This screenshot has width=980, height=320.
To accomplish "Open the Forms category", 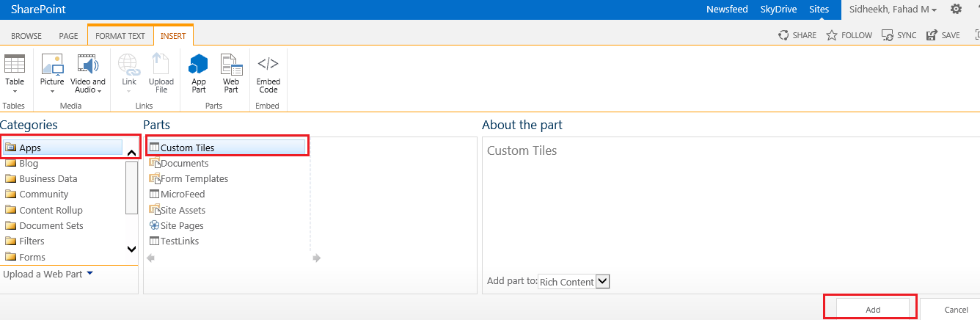I will pos(25,257).
